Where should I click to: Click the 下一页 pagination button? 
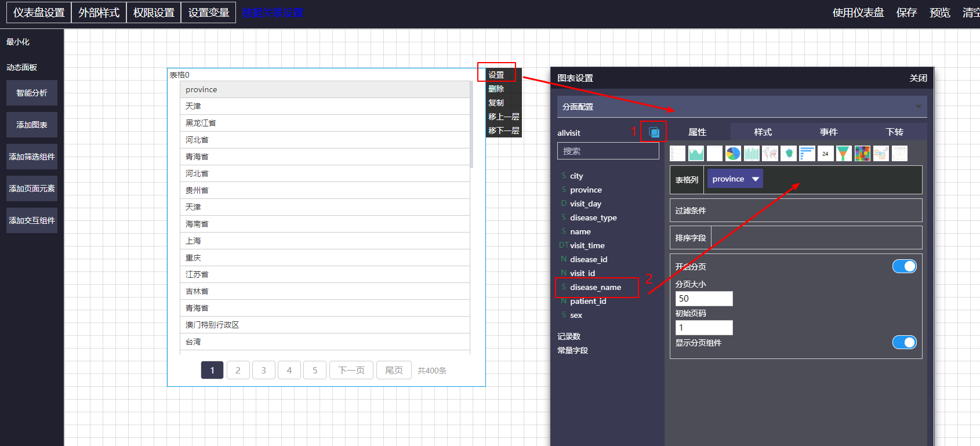pos(351,370)
